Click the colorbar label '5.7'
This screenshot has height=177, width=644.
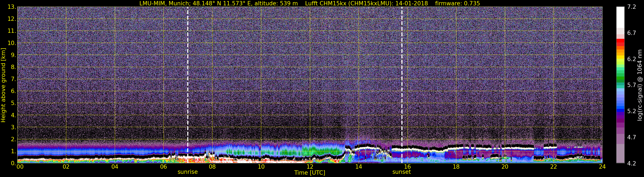[632, 85]
